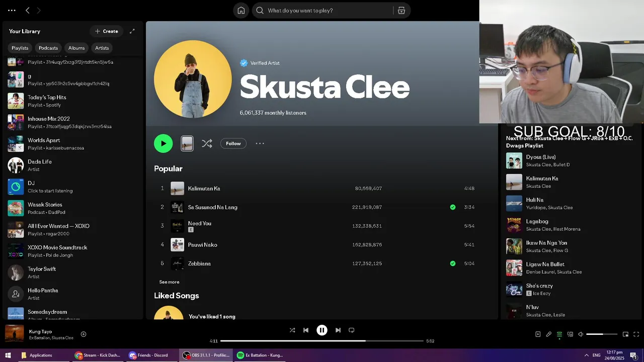
Task: Open Worlds Apart playlist
Action: tap(73, 144)
